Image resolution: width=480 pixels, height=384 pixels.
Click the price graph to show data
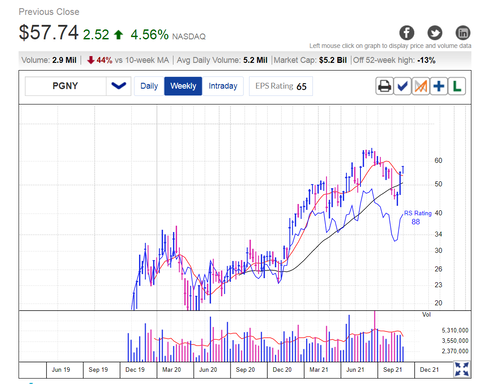(x=245, y=208)
